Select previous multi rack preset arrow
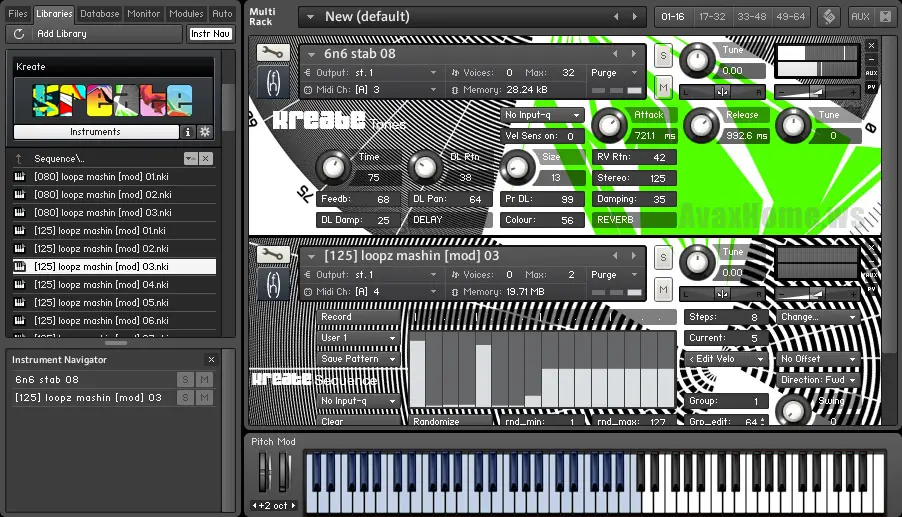Screen dimensions: 902x517 [x=616, y=17]
